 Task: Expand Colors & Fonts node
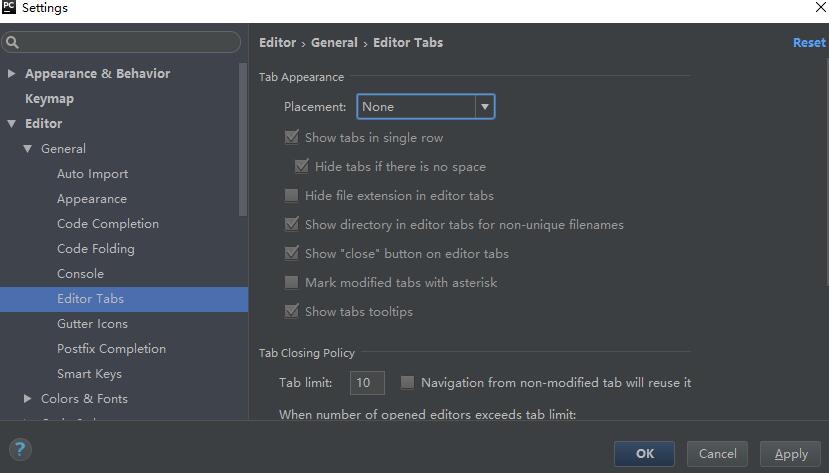pyautogui.click(x=28, y=399)
